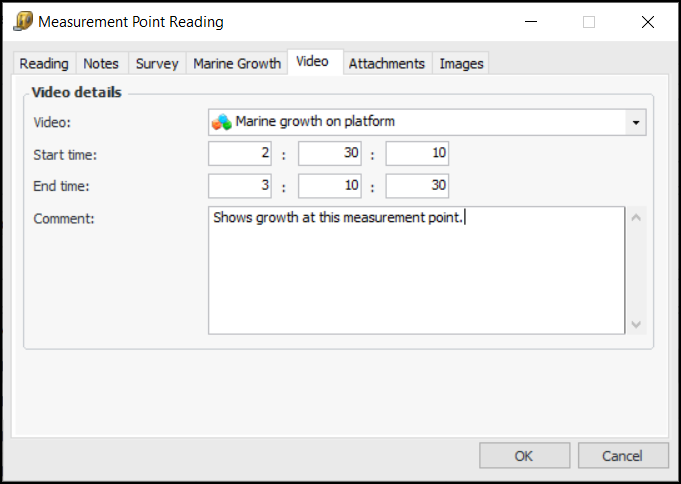The width and height of the screenshot is (681, 484).
Task: Click inside the Comment text area
Action: click(416, 270)
